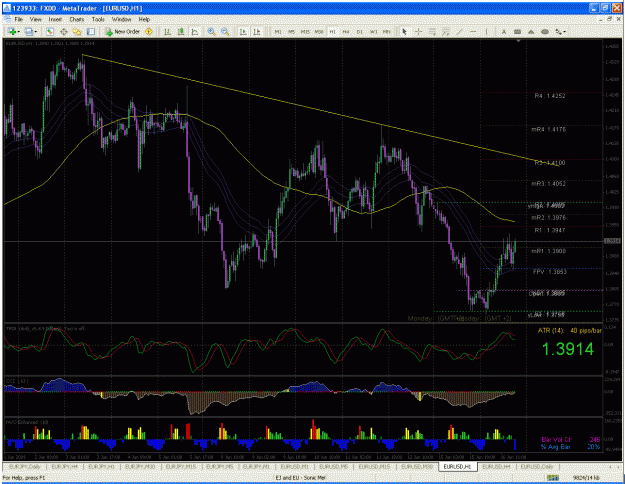Viewport: 625px width, 484px height.
Task: Click the chart tabs scroll-right arrow
Action: 619,466
